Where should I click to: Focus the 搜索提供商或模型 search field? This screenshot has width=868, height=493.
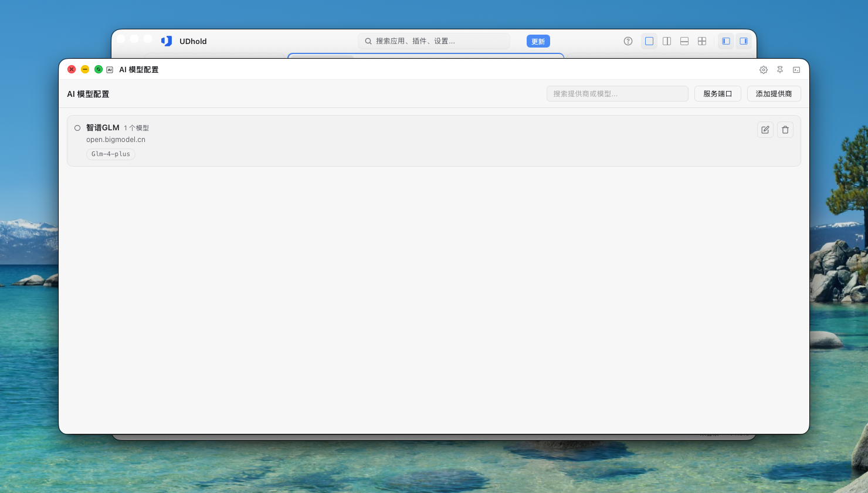618,94
